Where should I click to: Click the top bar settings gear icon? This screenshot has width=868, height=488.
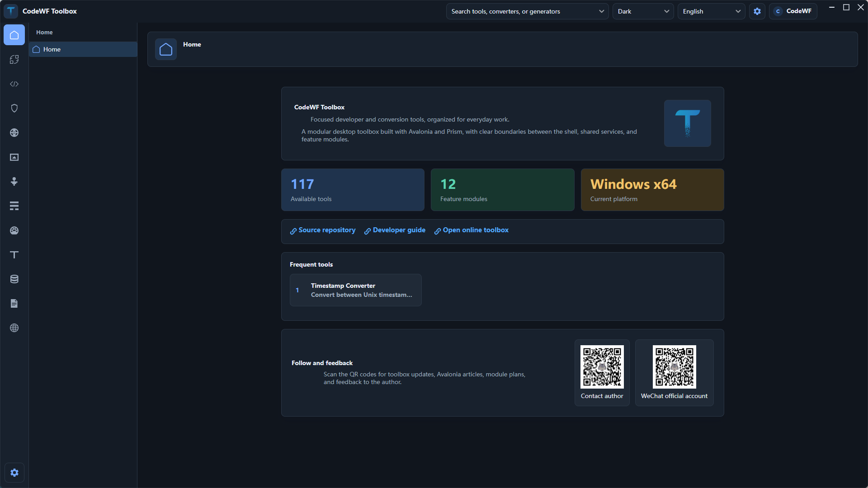pos(757,11)
